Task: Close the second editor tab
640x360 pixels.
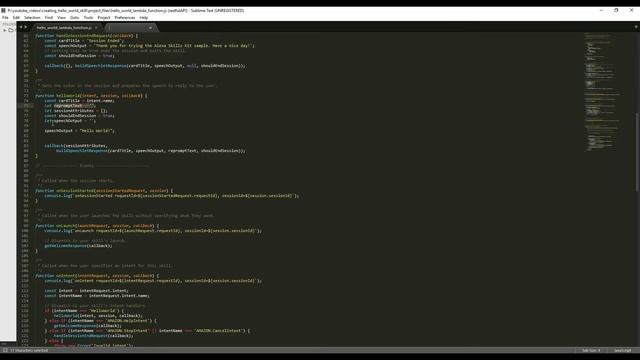Action: point(150,28)
